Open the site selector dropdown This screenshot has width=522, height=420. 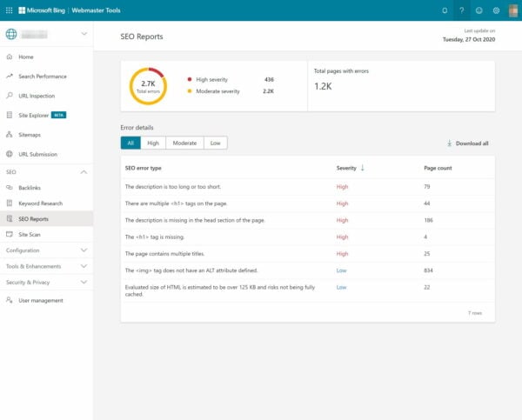[x=84, y=34]
